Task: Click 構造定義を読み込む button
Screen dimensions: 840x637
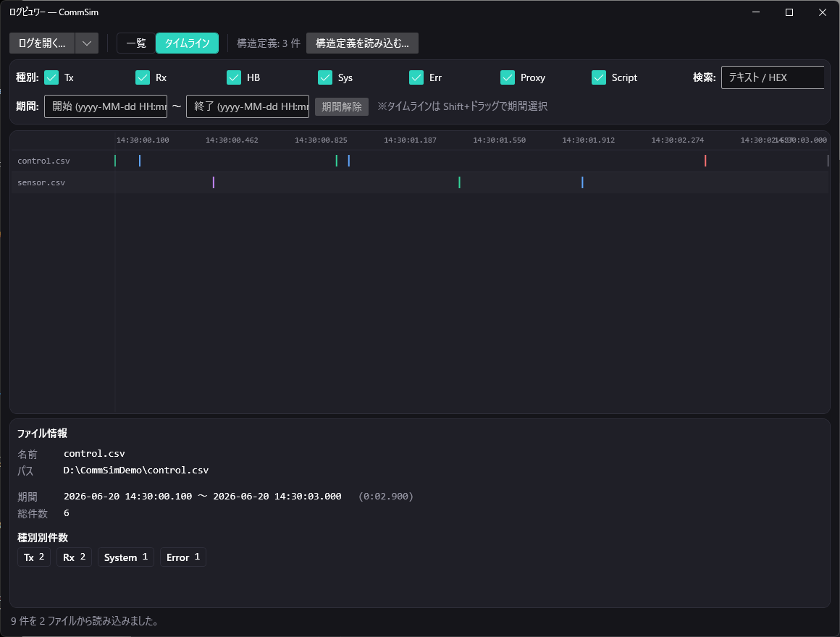Action: pyautogui.click(x=362, y=43)
